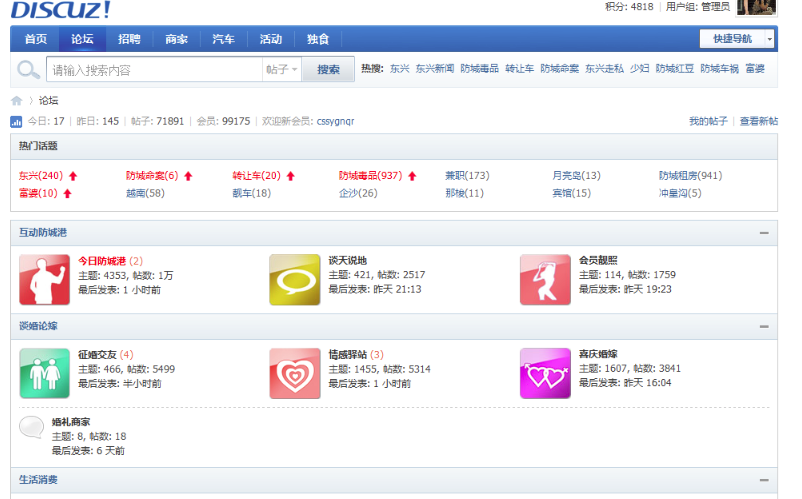Open hot topic 防城租房(941)
The width and height of the screenshot is (802, 499).
tap(690, 176)
